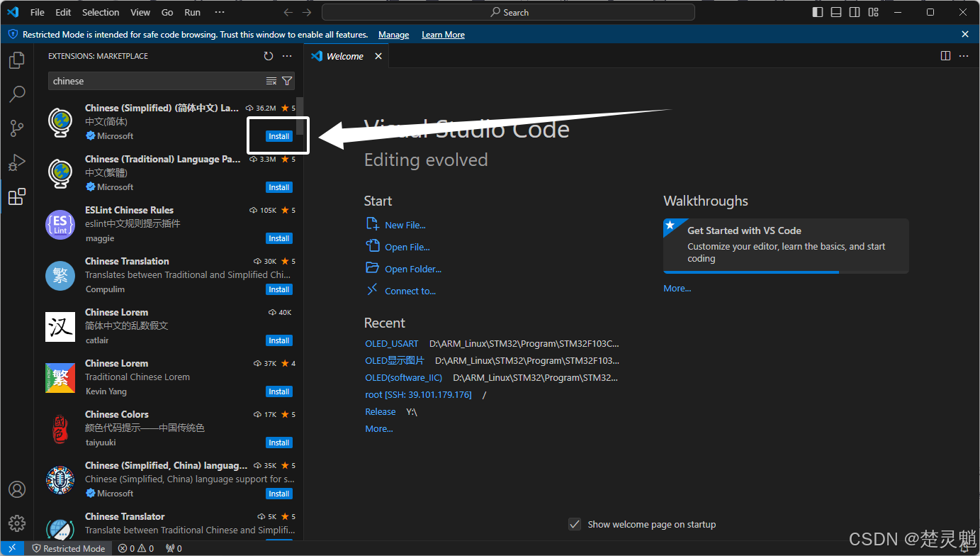Toggle Panel layout icon
Image resolution: width=980 pixels, height=556 pixels.
pyautogui.click(x=836, y=12)
